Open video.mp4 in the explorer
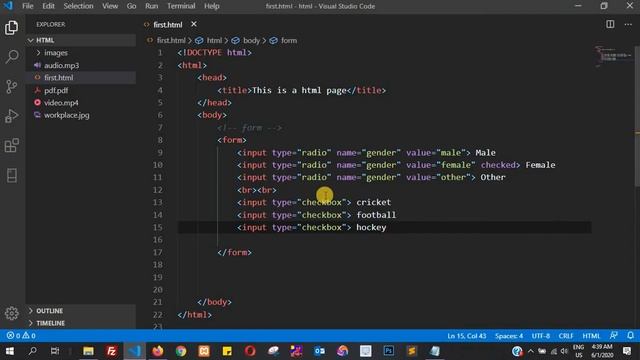Image resolution: width=640 pixels, height=360 pixels. coord(81,103)
